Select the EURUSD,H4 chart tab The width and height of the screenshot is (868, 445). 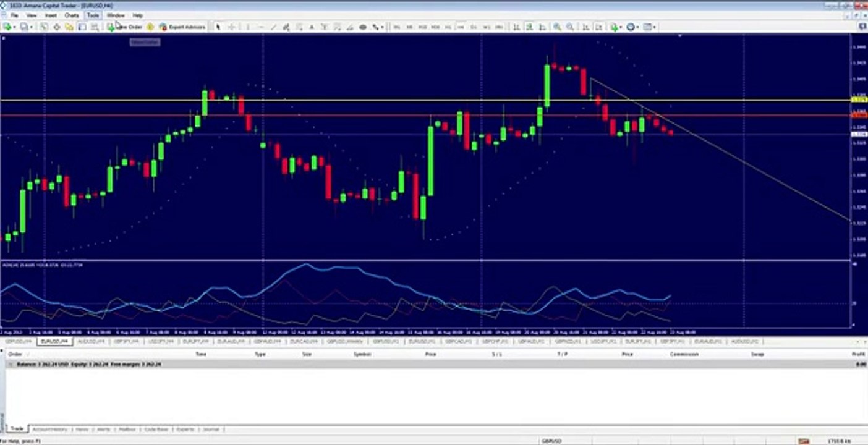tap(54, 341)
